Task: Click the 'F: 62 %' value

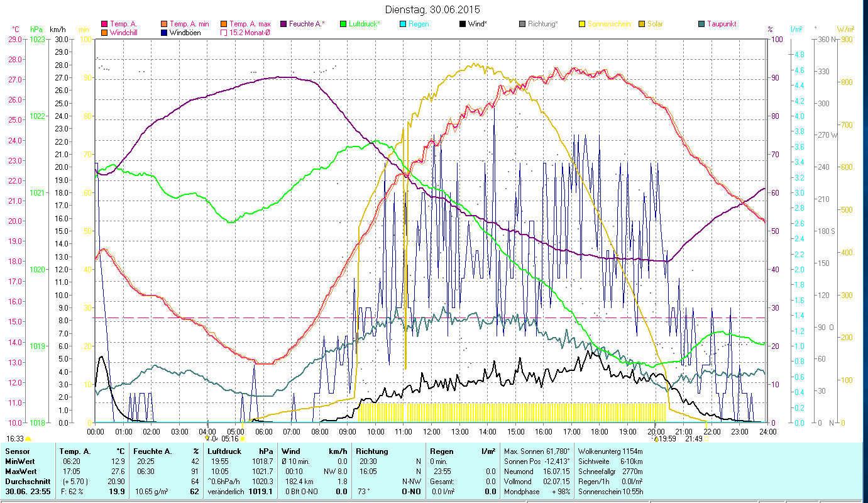Action: point(73,492)
